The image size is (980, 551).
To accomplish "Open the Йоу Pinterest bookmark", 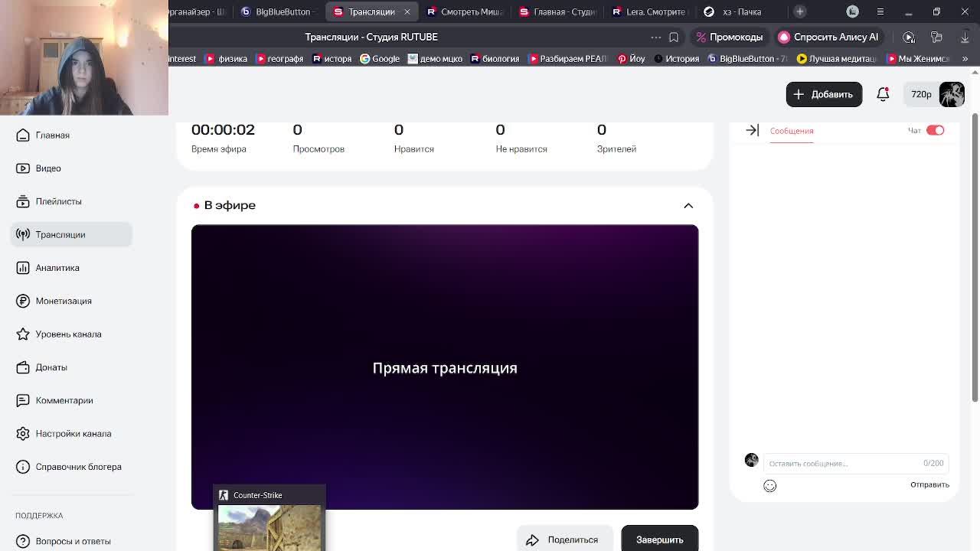I will (632, 58).
